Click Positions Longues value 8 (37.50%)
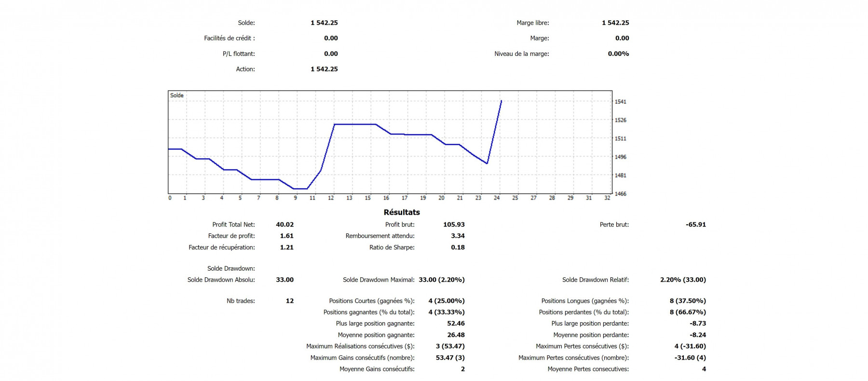This screenshot has height=381, width=868. pos(688,301)
